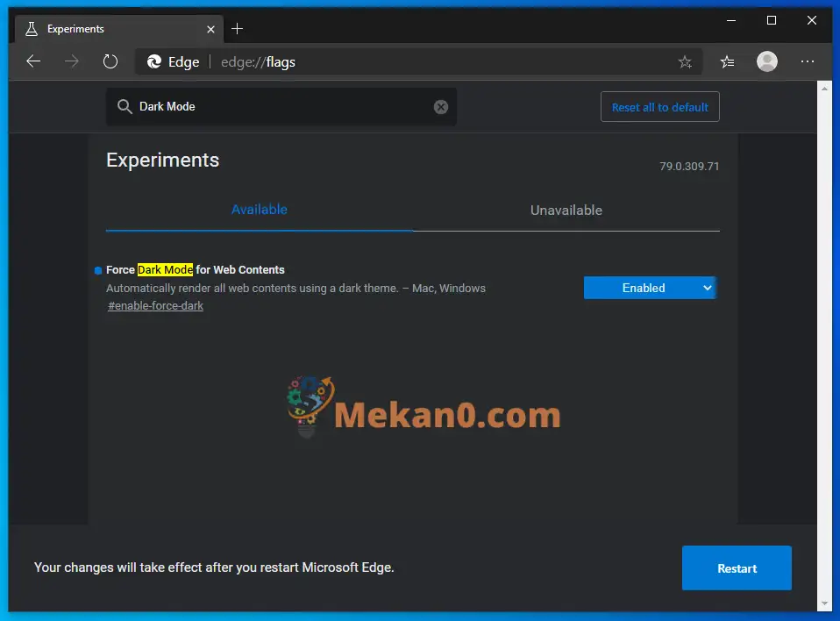
Task: Click the scrollbar up arrow
Action: pyautogui.click(x=824, y=89)
